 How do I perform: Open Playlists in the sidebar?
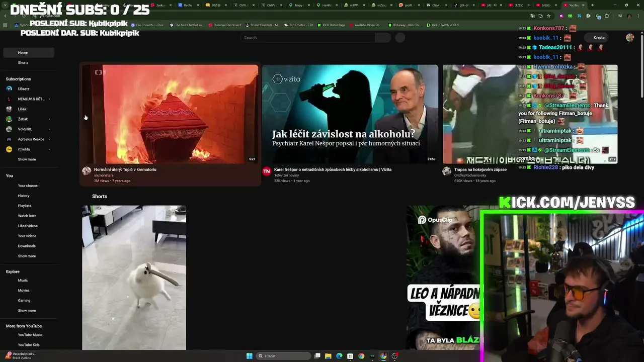pyautogui.click(x=25, y=206)
